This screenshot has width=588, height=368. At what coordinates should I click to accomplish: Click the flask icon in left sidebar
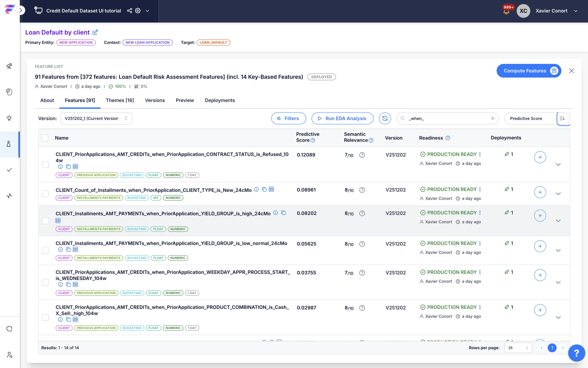point(9,144)
